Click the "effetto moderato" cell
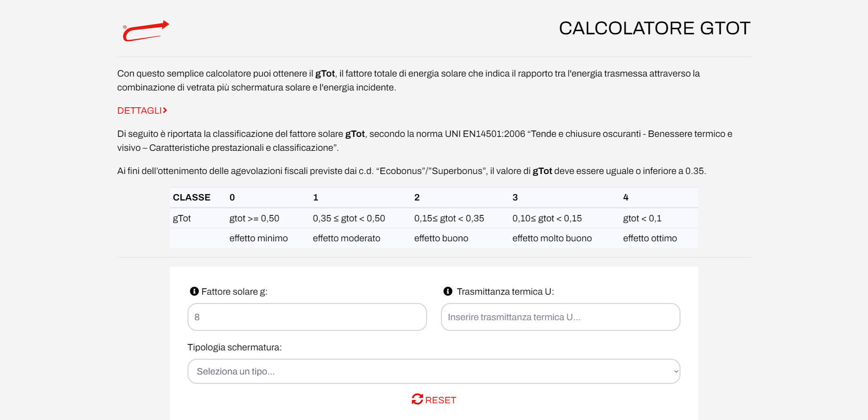The width and height of the screenshot is (868, 420). point(346,238)
